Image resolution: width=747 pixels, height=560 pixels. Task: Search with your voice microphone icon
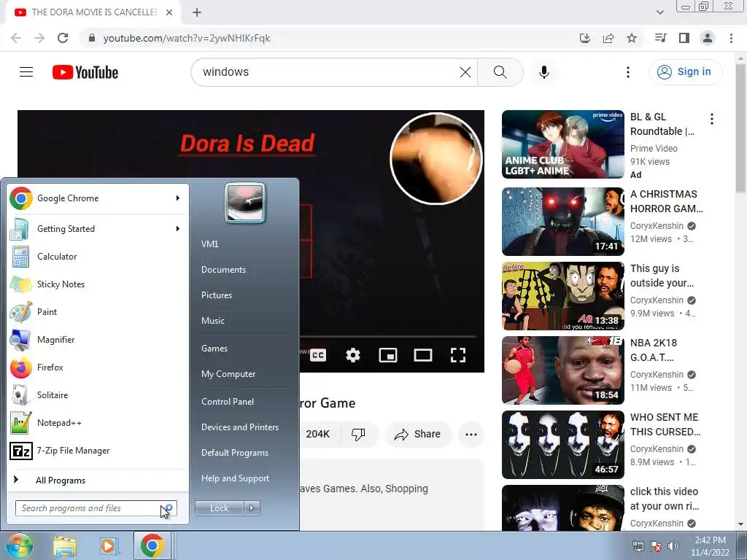click(544, 72)
